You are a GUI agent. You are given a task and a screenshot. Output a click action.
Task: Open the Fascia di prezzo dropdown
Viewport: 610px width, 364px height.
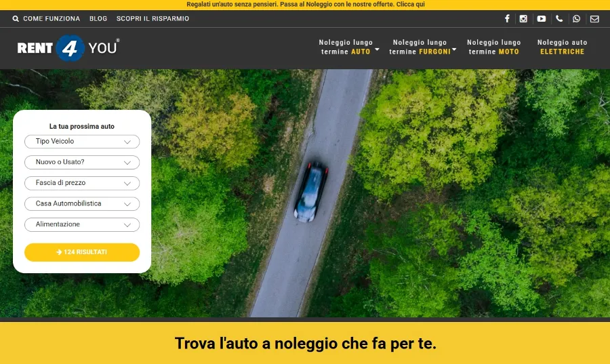pyautogui.click(x=82, y=183)
